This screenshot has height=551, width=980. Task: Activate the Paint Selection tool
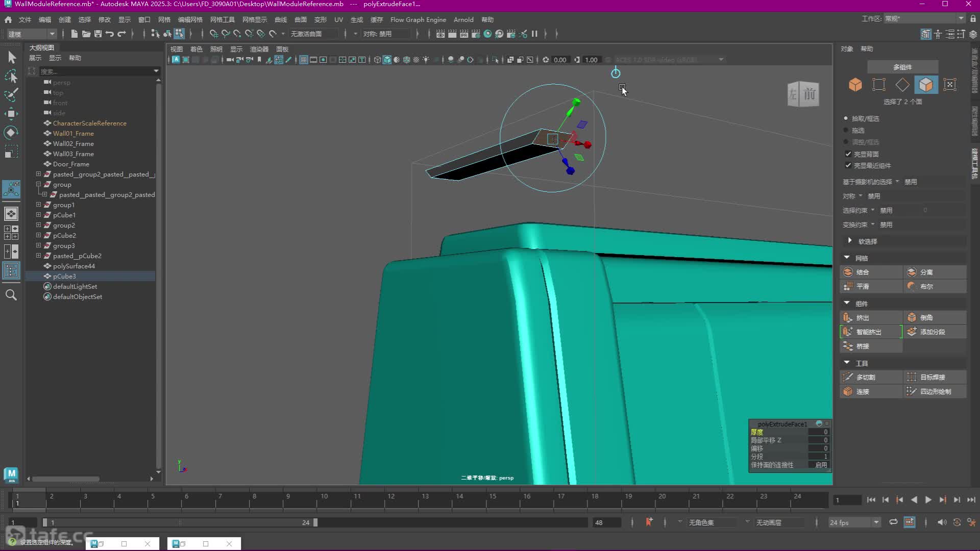11,95
